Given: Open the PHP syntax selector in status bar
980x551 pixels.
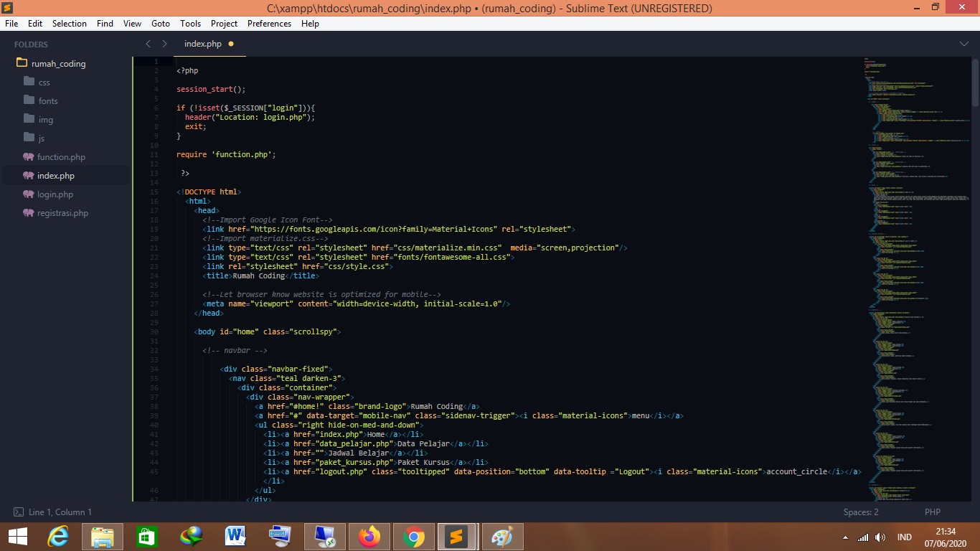Looking at the screenshot, I should pyautogui.click(x=932, y=512).
